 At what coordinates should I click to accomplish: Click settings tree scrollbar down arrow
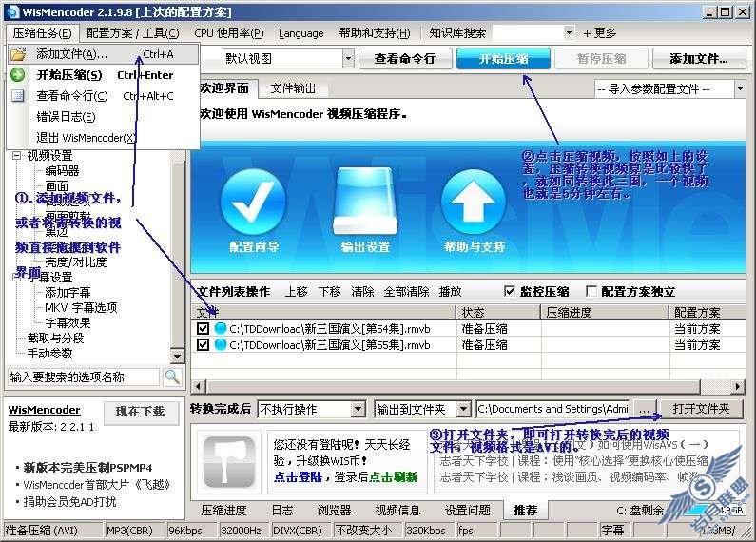(x=178, y=357)
